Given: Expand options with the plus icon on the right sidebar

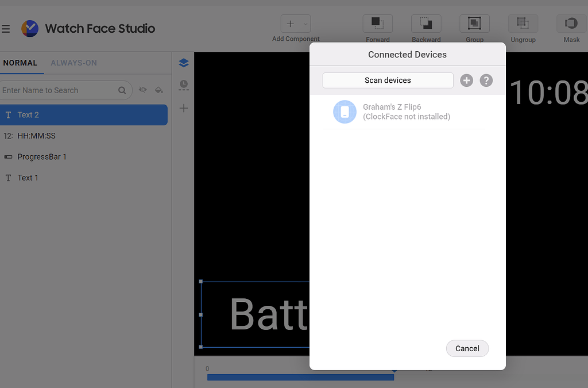Looking at the screenshot, I should point(184,108).
